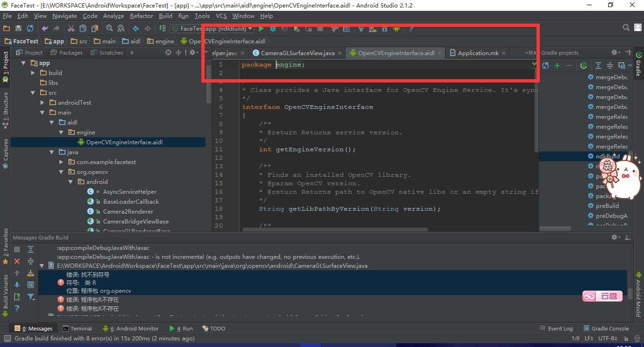The image size is (644, 347).
Task: Click Collapse All icon in Project panel
Action: pos(179,53)
